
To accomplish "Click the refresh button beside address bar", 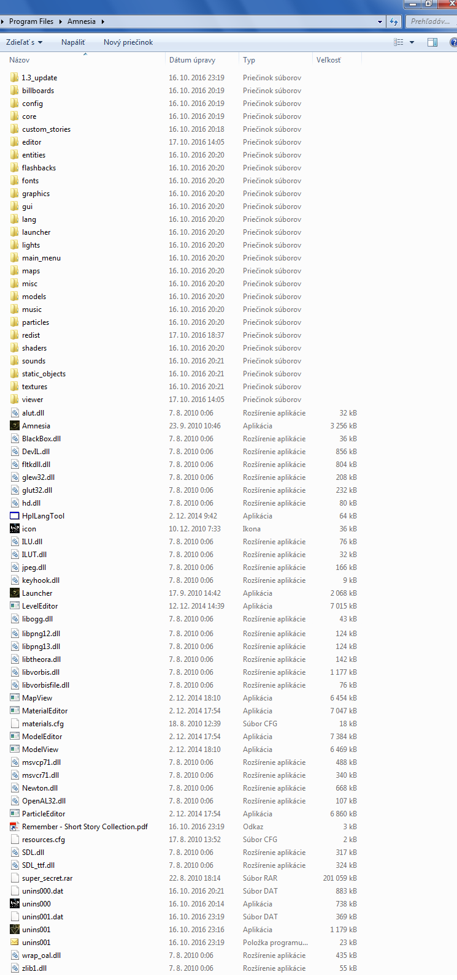I will tap(394, 21).
